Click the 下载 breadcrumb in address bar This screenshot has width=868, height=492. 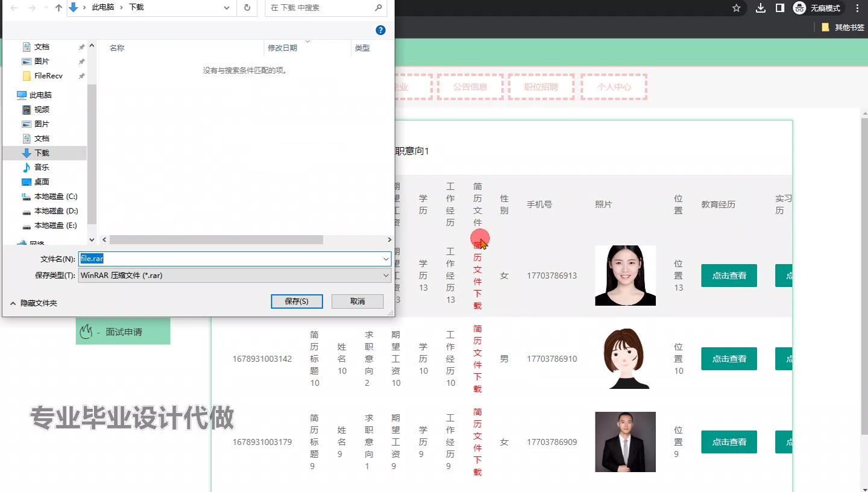137,8
